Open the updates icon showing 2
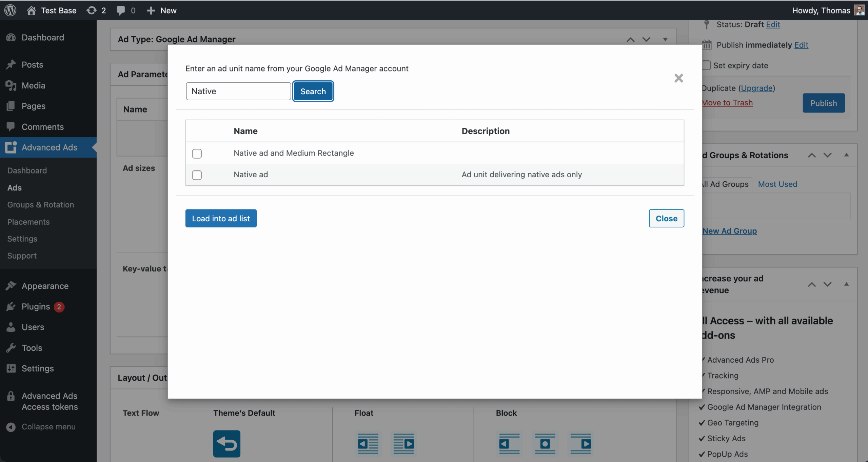 pyautogui.click(x=92, y=10)
